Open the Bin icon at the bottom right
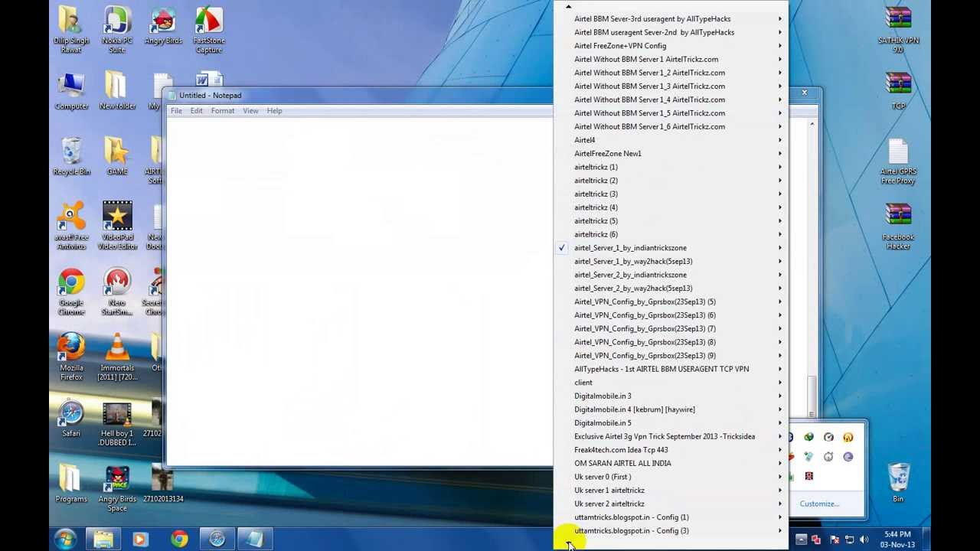Viewport: 980px width, 551px height. pos(898,482)
